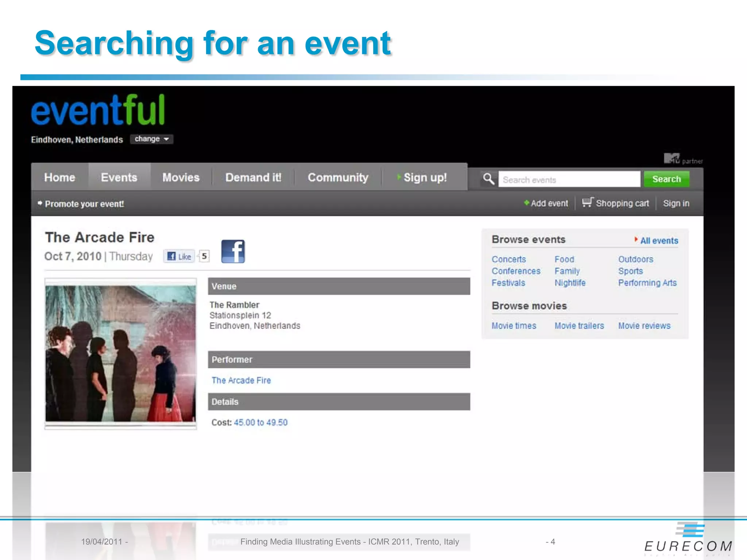Click the EURECOM logo on the slide
Viewport: 747px width, 560px height.
(x=688, y=539)
